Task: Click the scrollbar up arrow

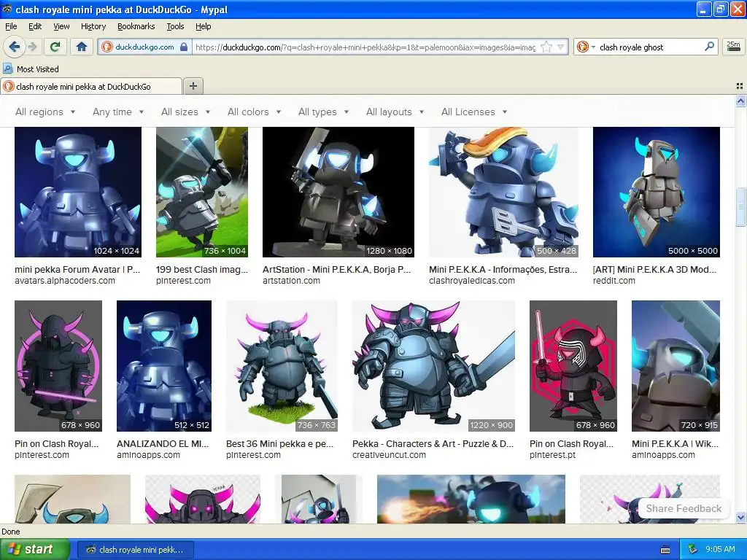Action: point(740,101)
